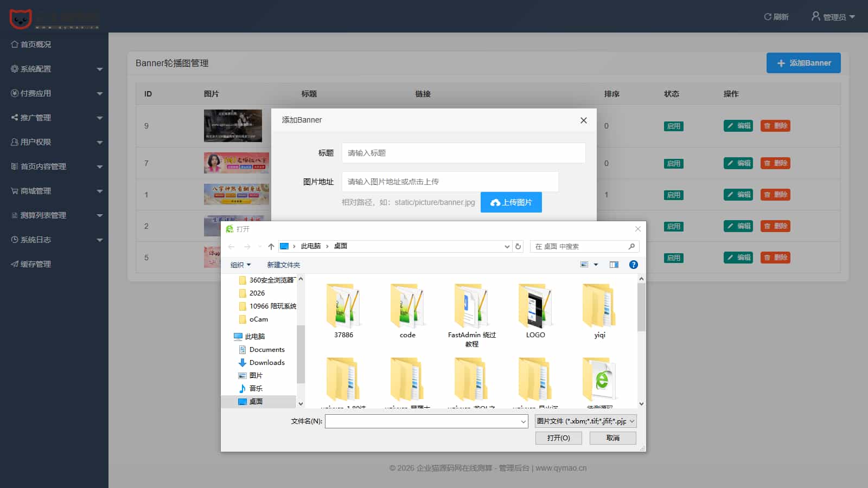Open the image file type filter dropdown

click(585, 421)
